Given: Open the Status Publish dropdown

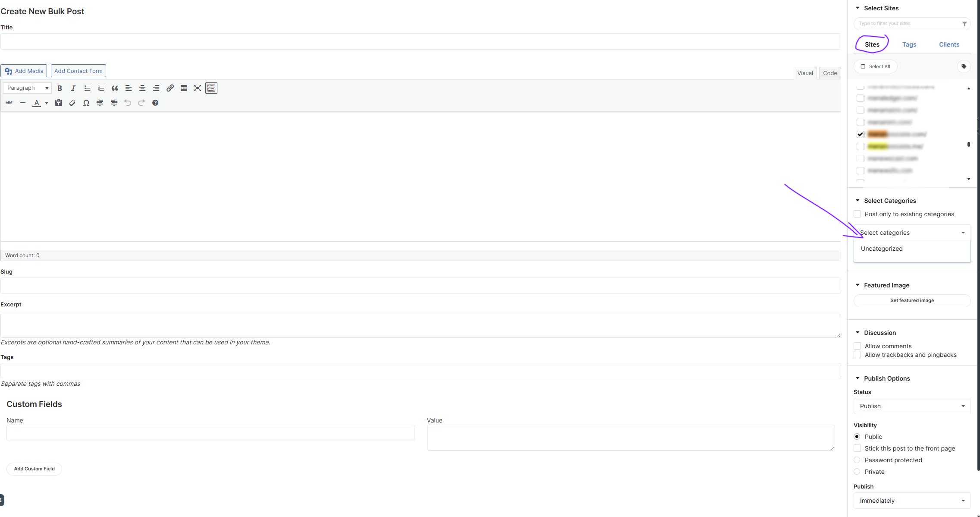Looking at the screenshot, I should (912, 406).
